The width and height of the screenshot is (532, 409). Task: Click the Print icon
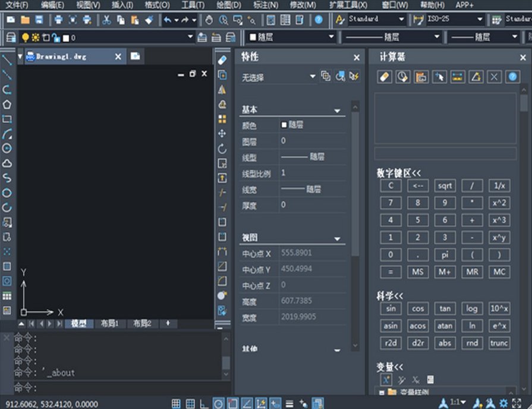58,20
